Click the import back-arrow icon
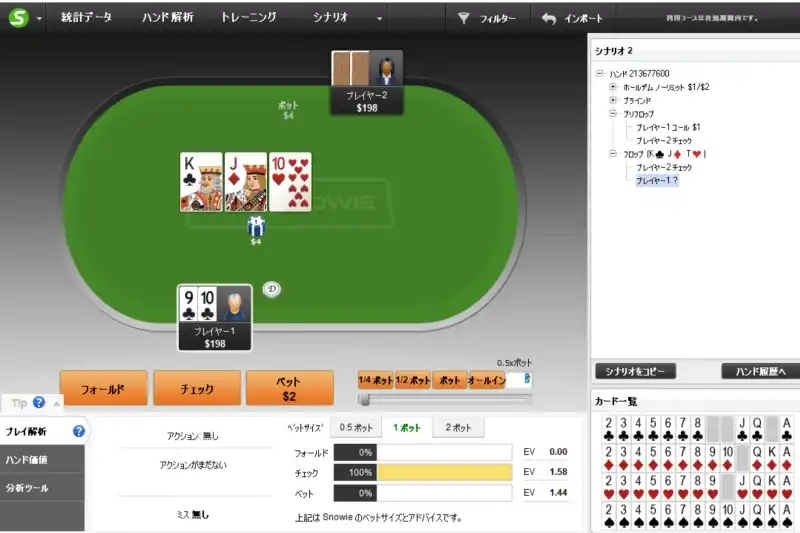 (549, 19)
